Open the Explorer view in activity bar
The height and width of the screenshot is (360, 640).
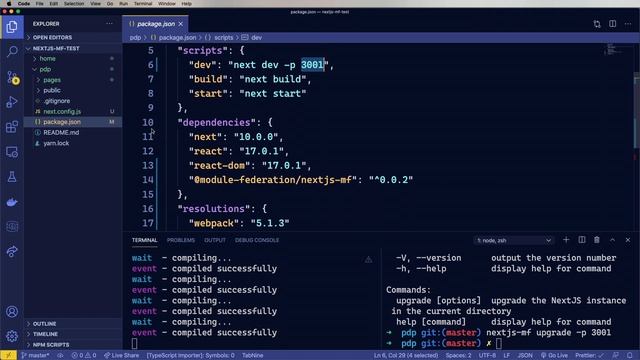click(x=12, y=27)
